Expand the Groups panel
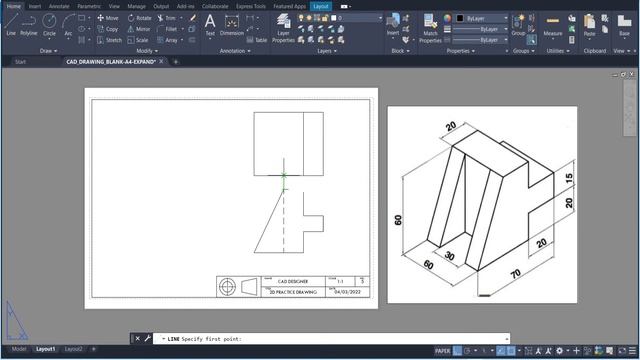The height and width of the screenshot is (360, 640). 524,51
